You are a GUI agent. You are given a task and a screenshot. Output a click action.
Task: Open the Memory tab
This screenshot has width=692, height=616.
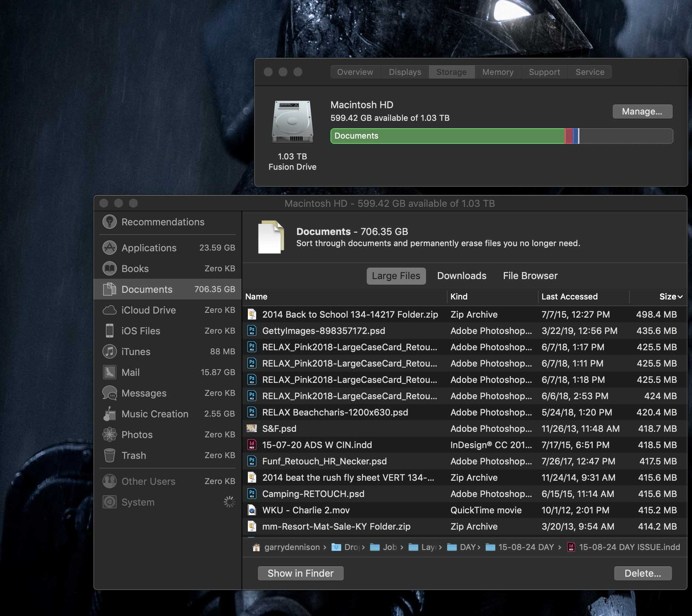[498, 72]
